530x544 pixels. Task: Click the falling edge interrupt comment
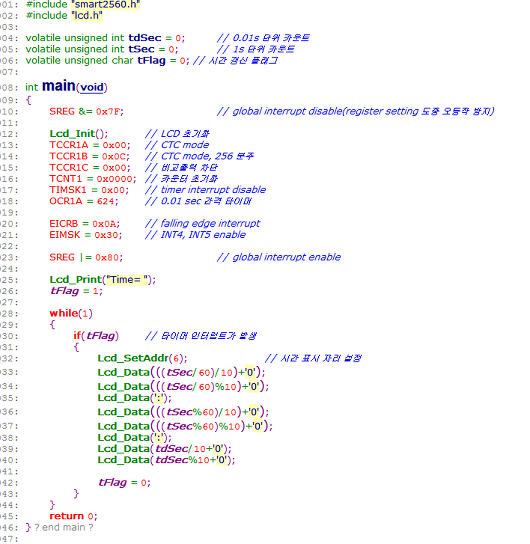pyautogui.click(x=202, y=223)
